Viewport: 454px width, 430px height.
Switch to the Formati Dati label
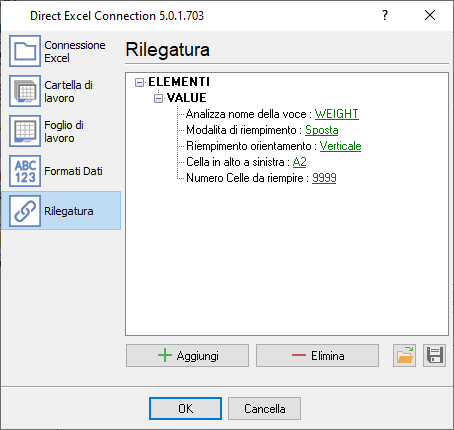point(73,171)
